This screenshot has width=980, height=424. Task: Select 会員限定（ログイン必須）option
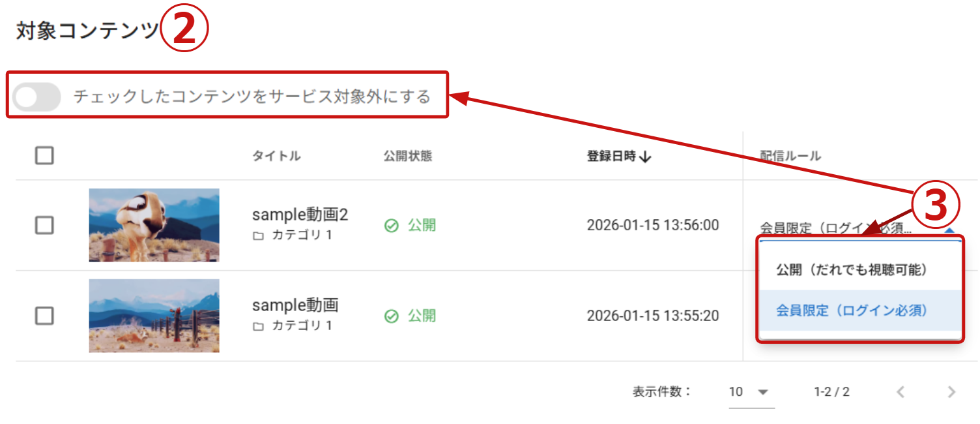point(851,310)
